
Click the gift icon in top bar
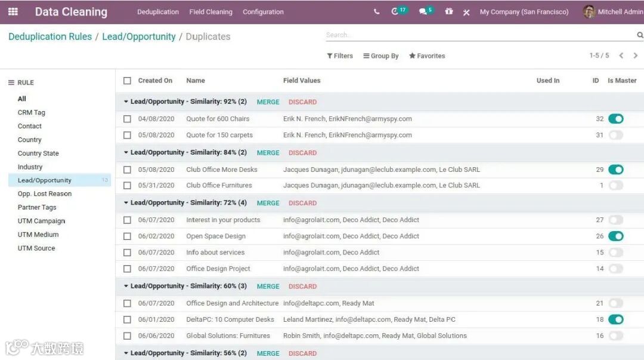(x=449, y=11)
